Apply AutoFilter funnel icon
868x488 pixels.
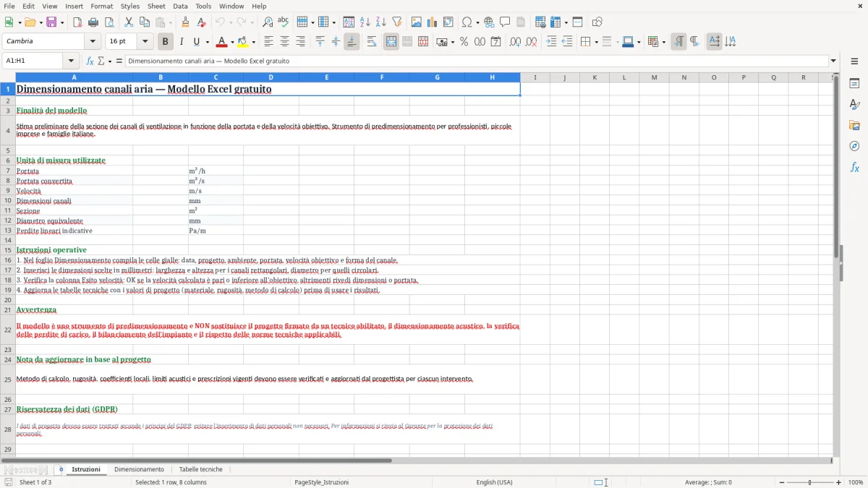(x=397, y=22)
